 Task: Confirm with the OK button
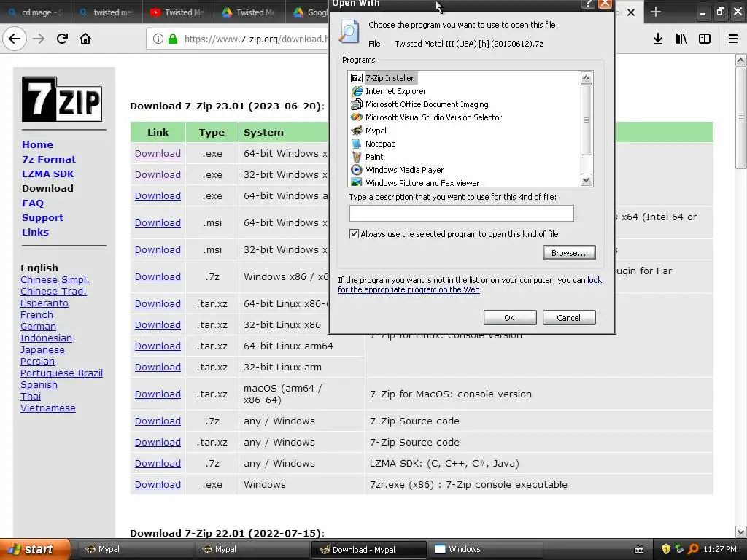click(510, 318)
